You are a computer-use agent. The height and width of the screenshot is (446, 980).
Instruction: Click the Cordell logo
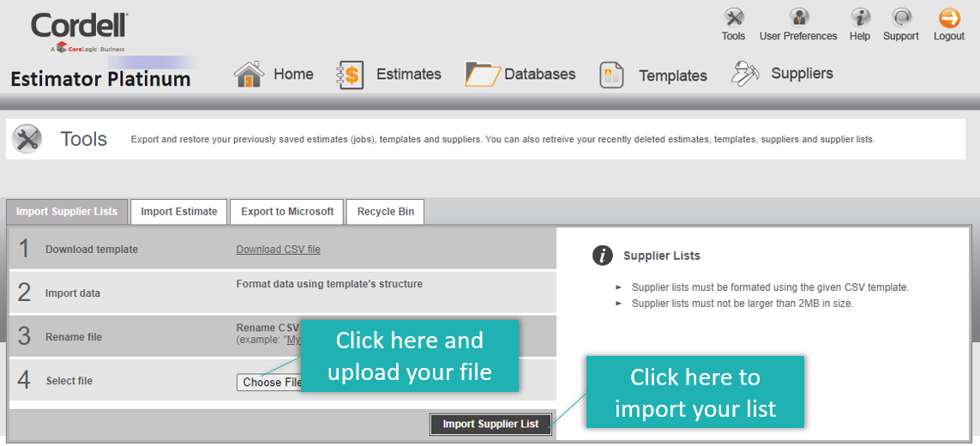[x=80, y=31]
